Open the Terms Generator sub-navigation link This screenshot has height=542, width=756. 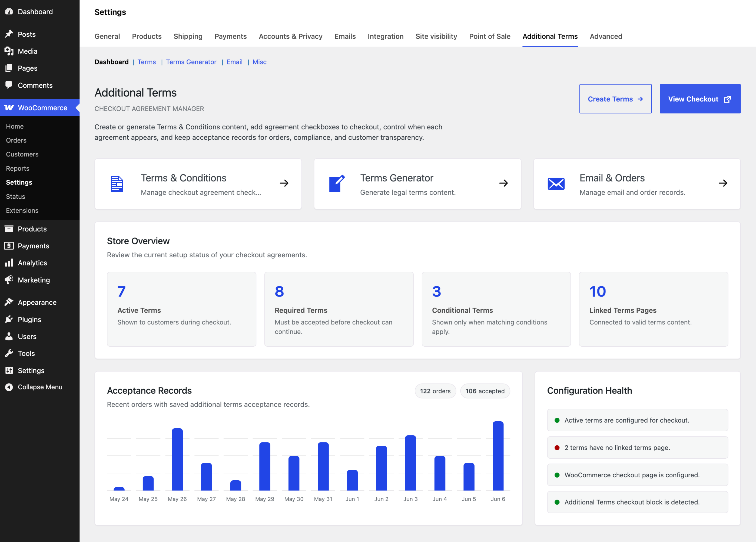[191, 62]
